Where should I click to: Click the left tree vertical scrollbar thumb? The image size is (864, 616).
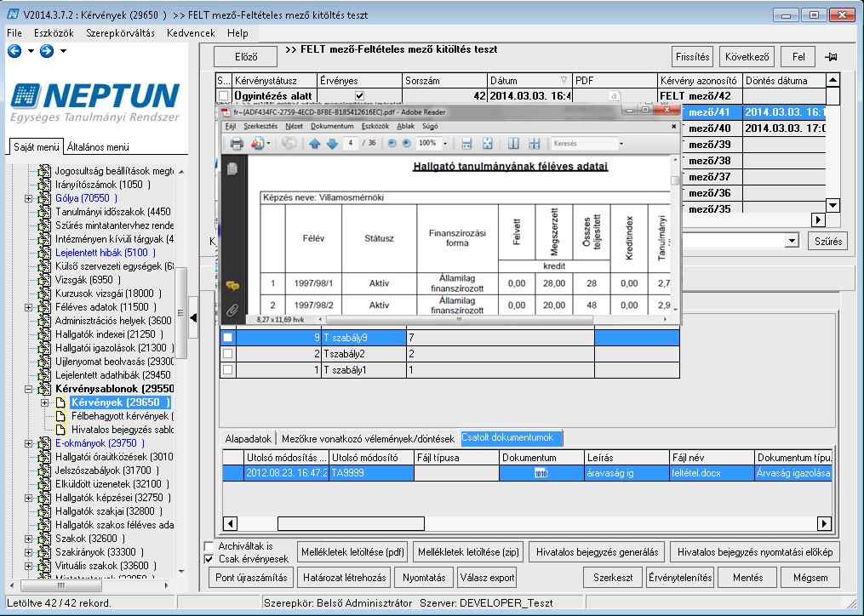point(180,313)
